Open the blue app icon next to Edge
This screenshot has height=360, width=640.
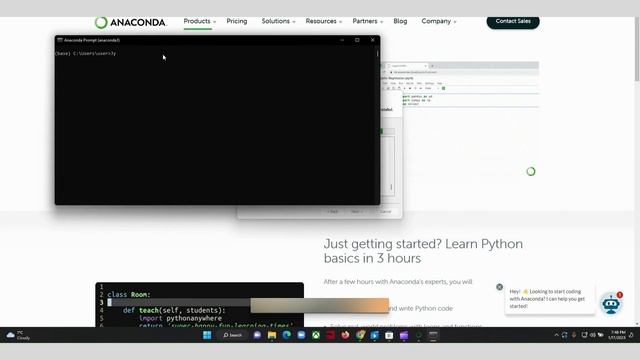[x=301, y=335]
